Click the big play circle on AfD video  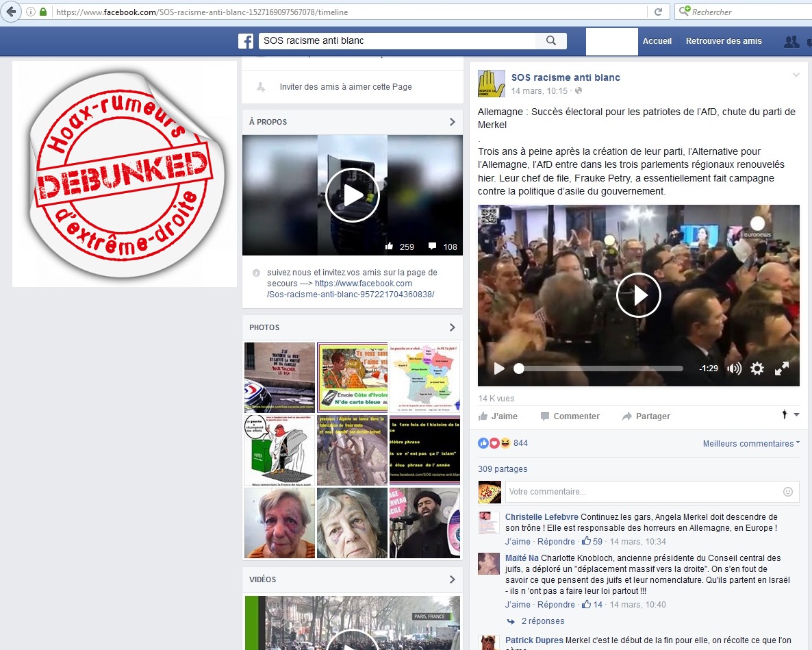click(639, 295)
